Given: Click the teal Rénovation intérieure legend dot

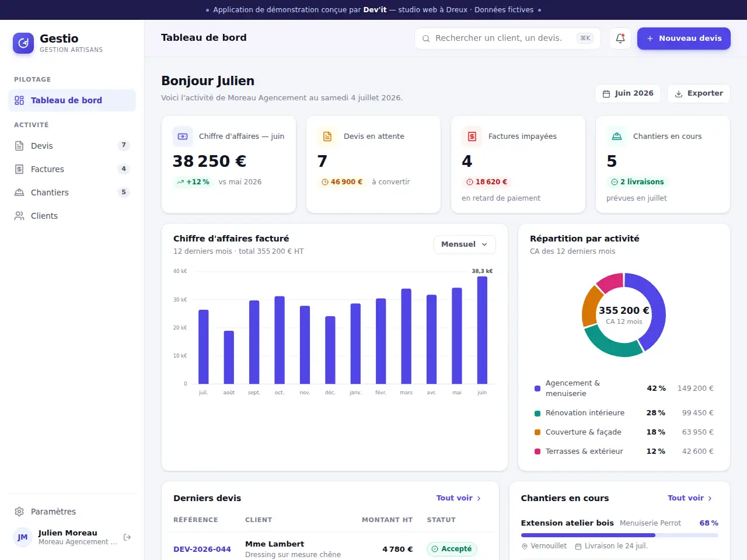Looking at the screenshot, I should click(x=537, y=414).
